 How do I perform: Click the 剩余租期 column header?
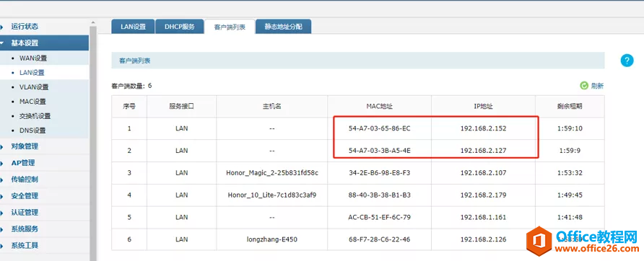[x=570, y=106]
